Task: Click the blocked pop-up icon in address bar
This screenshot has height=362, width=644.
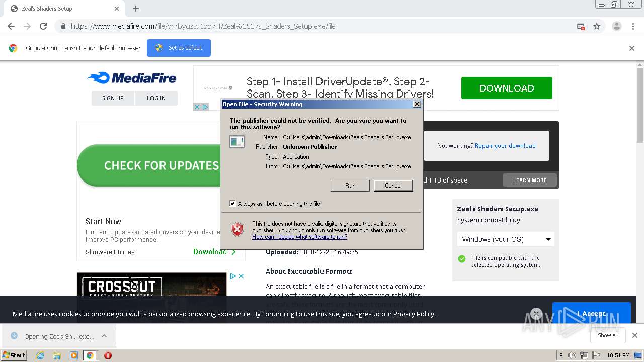Action: point(581,26)
